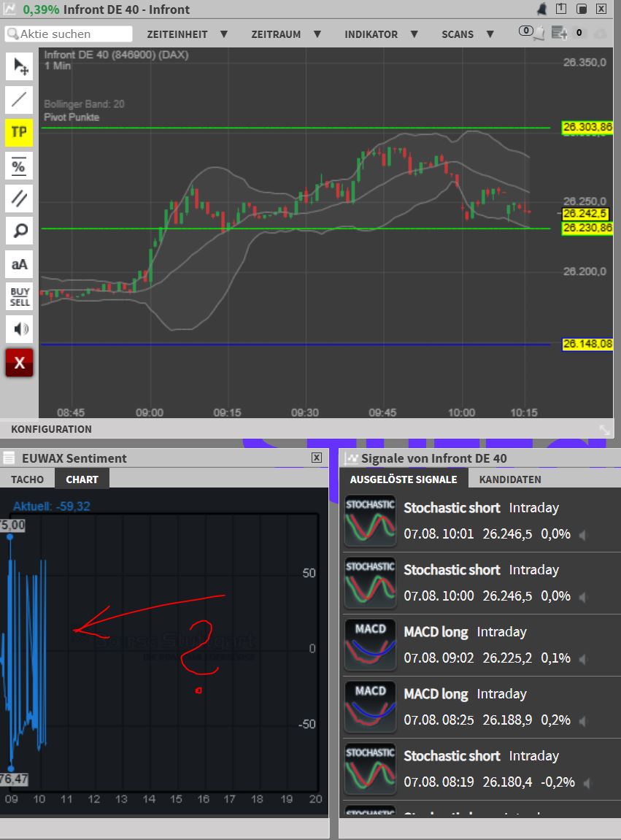Click speaker icon on 08:19 signal row
This screenshot has height=840, width=621.
tap(587, 783)
